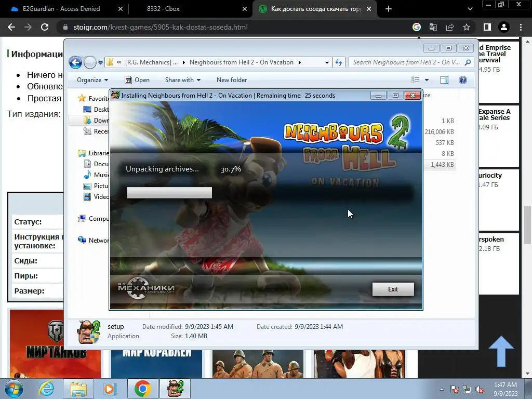Screen dimensions: 532x399
Task: Open the Organize menu in Explorer
Action: (92, 80)
